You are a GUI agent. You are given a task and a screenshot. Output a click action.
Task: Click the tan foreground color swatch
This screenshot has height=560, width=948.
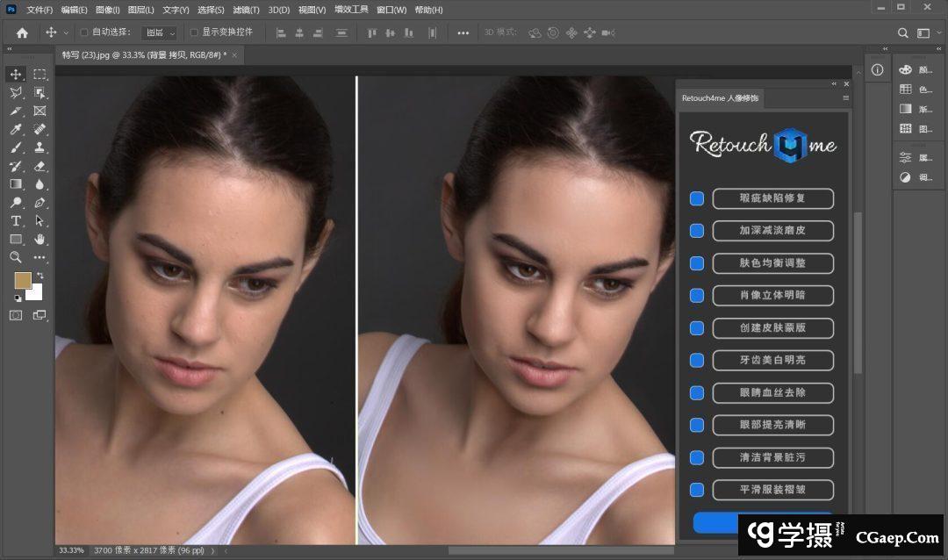[x=22, y=280]
